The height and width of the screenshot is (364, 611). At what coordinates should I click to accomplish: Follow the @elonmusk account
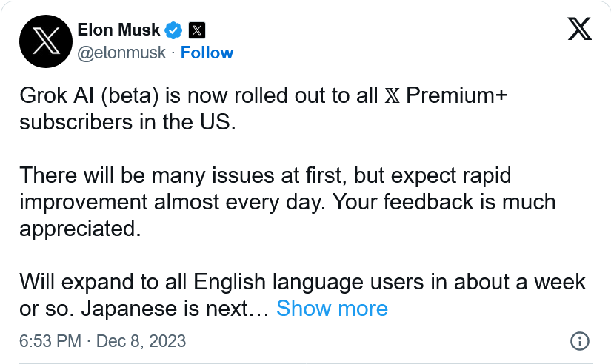click(x=207, y=53)
